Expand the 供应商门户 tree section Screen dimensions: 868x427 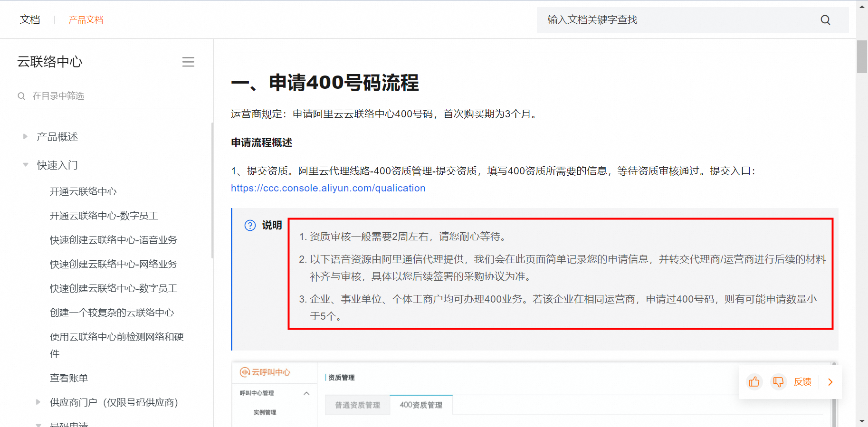click(x=38, y=402)
